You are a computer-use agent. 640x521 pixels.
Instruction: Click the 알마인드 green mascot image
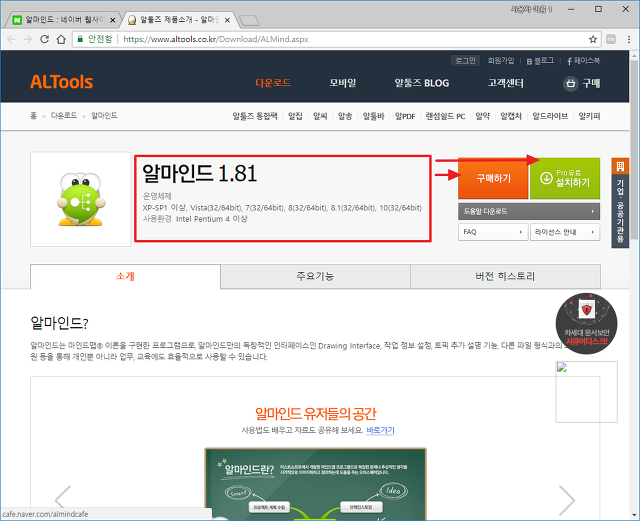click(x=81, y=199)
